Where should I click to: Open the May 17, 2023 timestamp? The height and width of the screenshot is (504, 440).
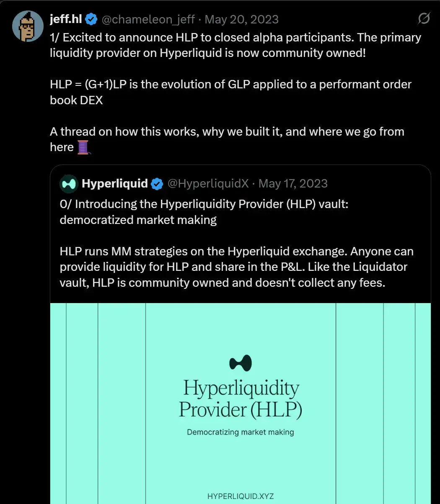coord(293,184)
